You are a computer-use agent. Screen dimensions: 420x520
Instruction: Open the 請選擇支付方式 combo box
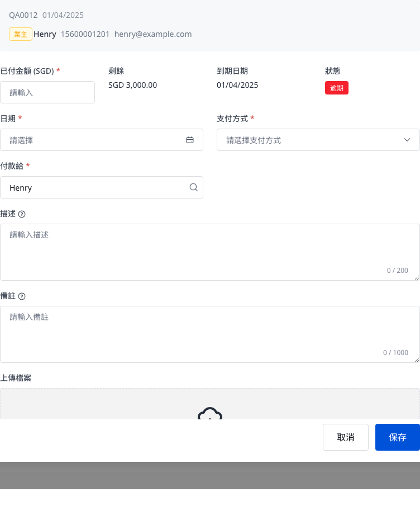pos(318,140)
